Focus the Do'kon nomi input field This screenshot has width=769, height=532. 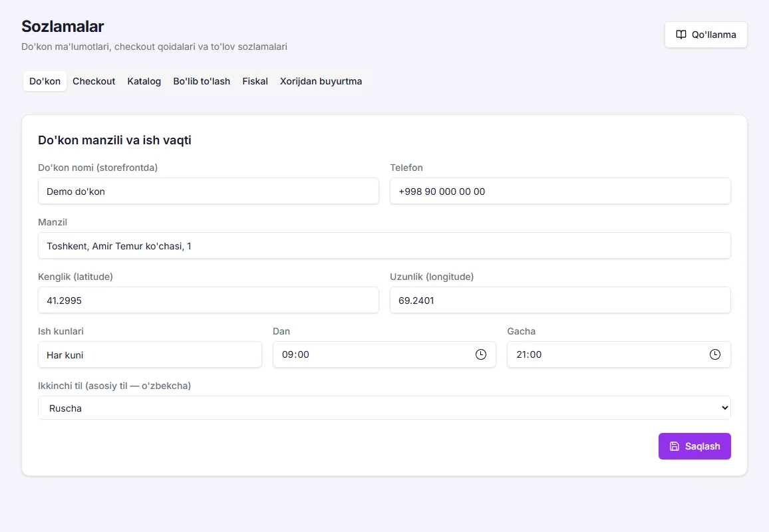(208, 192)
